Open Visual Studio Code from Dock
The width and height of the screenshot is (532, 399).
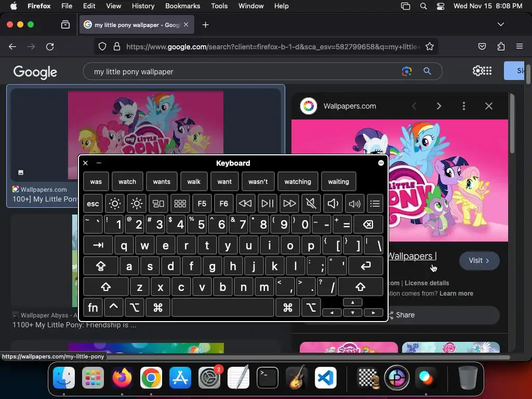pyautogui.click(x=326, y=378)
